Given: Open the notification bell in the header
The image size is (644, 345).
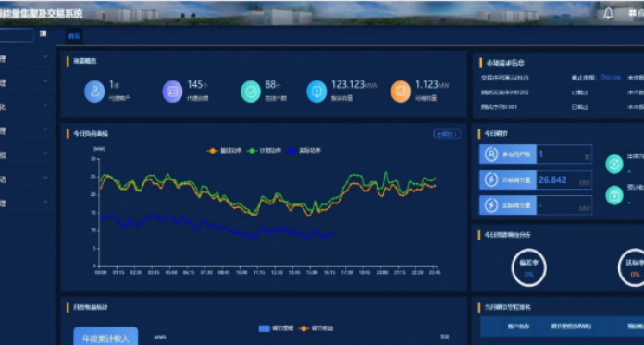Looking at the screenshot, I should [608, 14].
